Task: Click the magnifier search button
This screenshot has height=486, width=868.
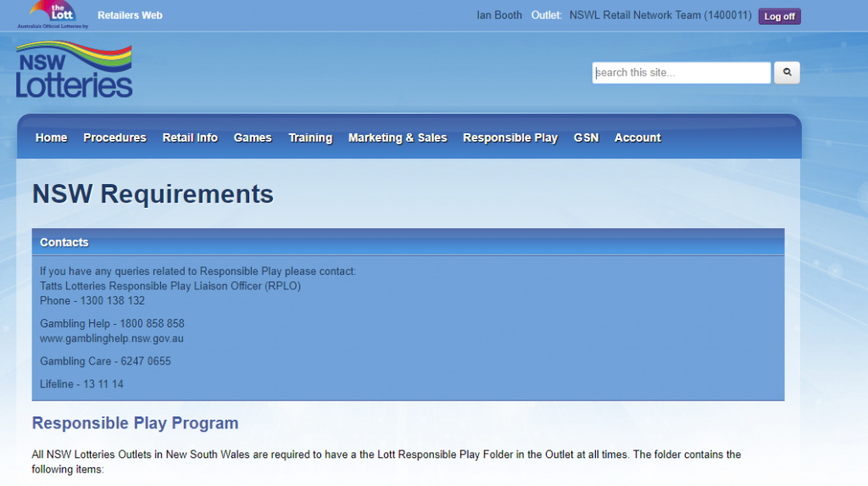Action: pos(787,73)
